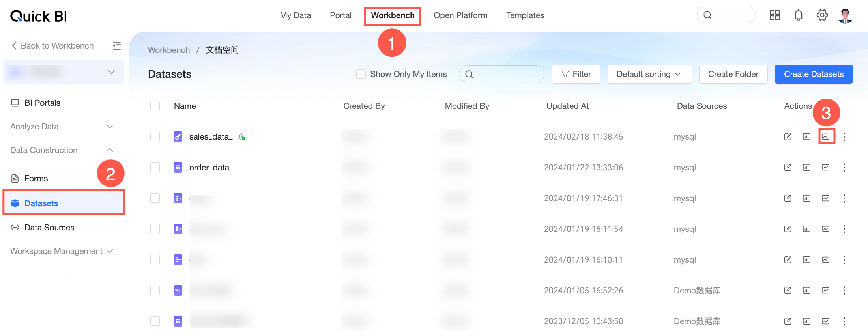Click the dataset type icon beside sales_data_
Viewport: 868px width, 336px height.
coord(178,137)
